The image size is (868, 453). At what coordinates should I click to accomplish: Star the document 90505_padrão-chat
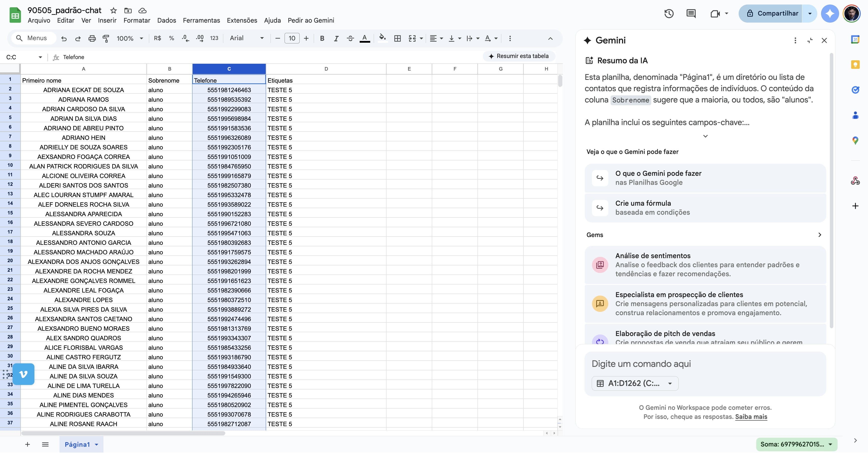point(114,11)
